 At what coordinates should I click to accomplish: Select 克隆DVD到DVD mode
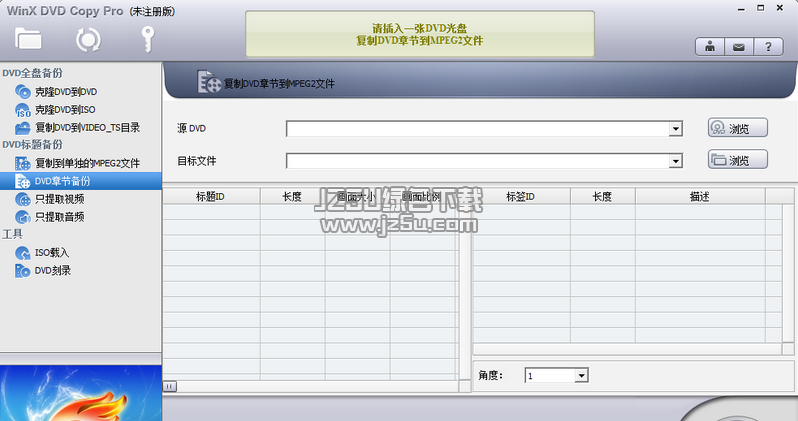click(x=66, y=92)
